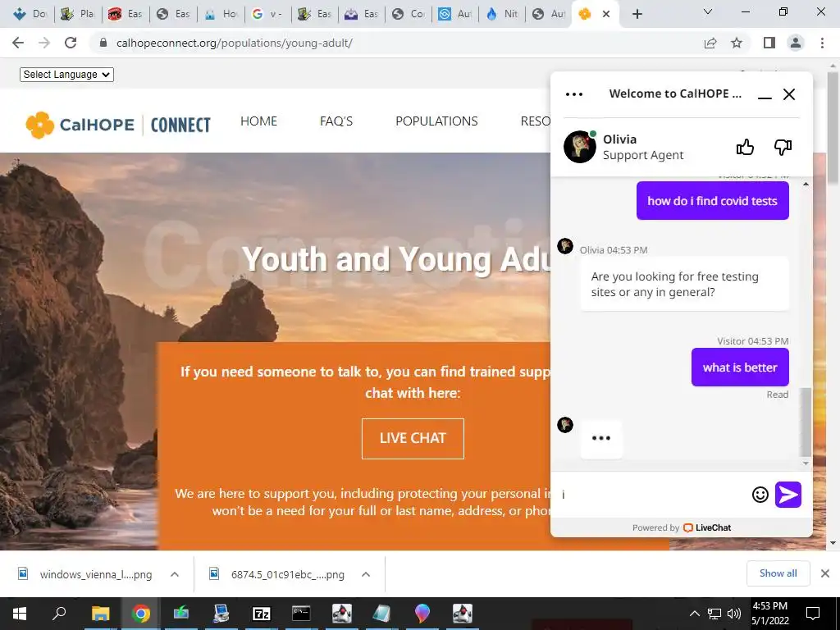Click Chrome icon in taskbar
Screen dimensions: 840x630
click(140, 614)
